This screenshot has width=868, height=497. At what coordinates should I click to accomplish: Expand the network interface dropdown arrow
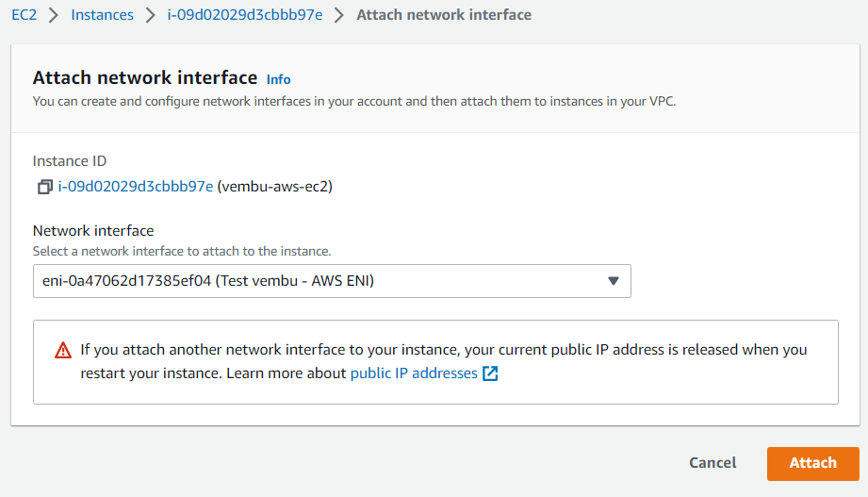[614, 281]
